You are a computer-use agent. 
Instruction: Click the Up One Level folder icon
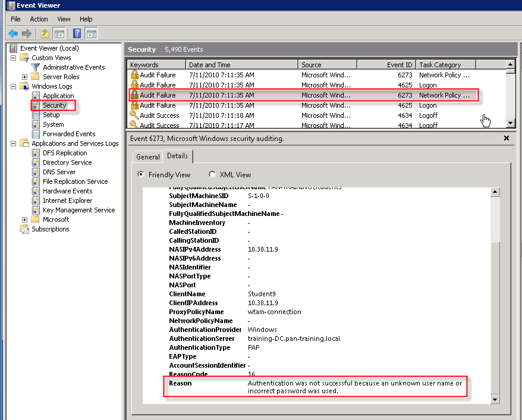[45, 33]
